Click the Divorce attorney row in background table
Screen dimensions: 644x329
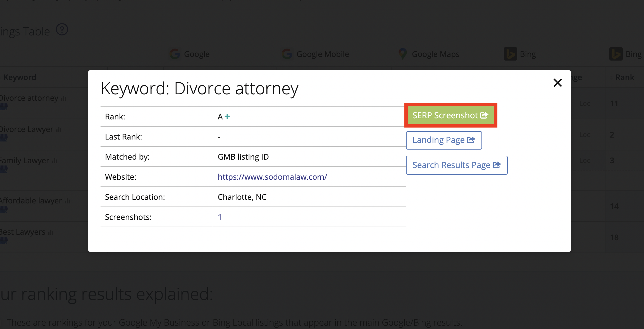[x=29, y=98]
